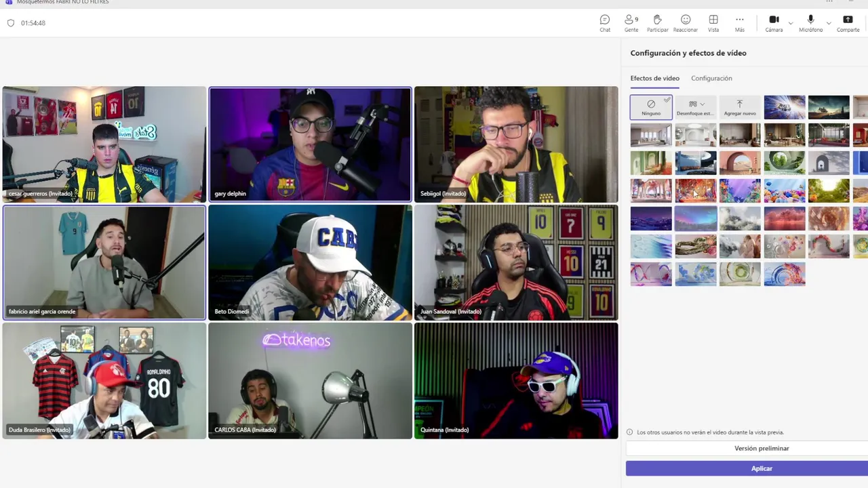
Task: Select gary delphin's video tile
Action: click(310, 144)
